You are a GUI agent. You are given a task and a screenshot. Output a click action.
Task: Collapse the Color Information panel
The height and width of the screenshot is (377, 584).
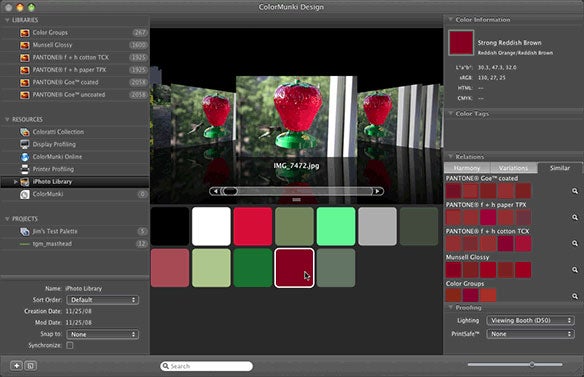tap(450, 19)
